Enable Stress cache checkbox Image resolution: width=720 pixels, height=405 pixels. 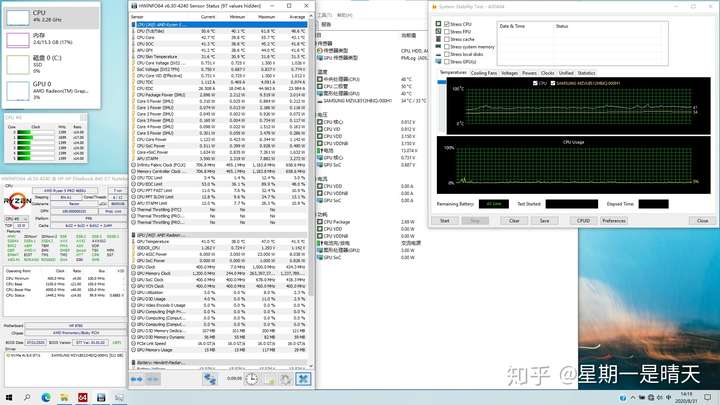click(446, 39)
